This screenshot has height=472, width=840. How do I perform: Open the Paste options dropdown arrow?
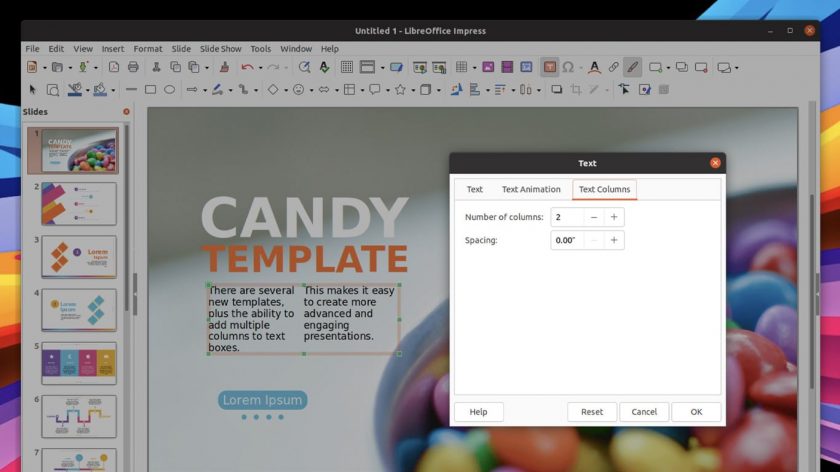click(207, 68)
